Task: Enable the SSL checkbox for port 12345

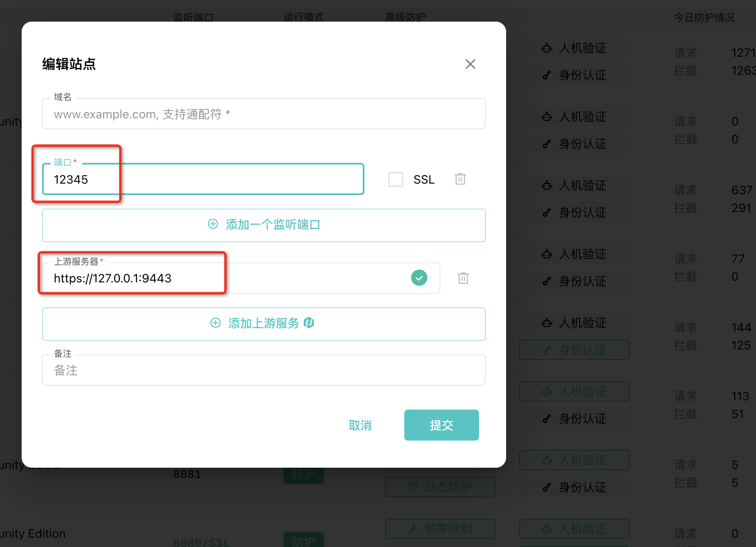Action: click(395, 179)
